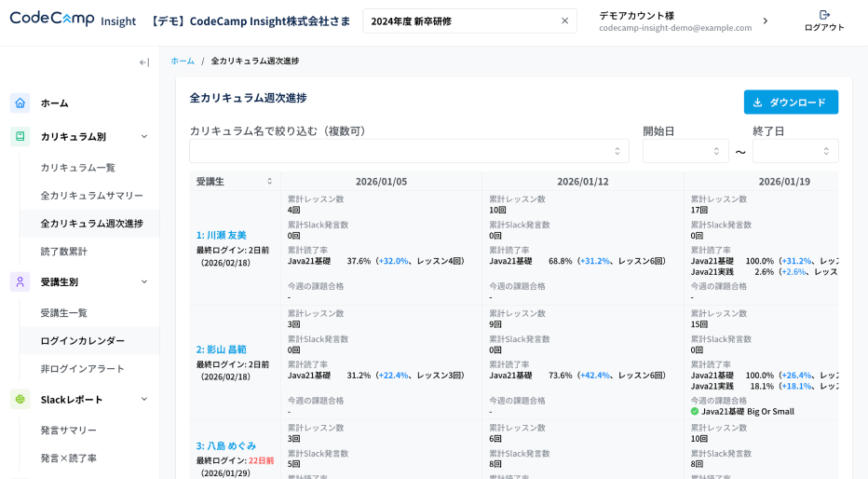Collapse the Slackレポート section chevron

144,399
